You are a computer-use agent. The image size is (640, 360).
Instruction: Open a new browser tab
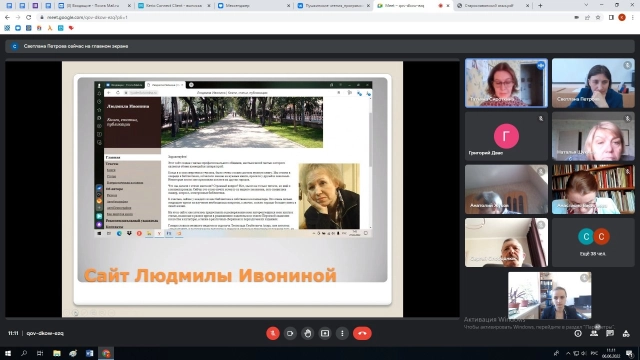[540, 6]
